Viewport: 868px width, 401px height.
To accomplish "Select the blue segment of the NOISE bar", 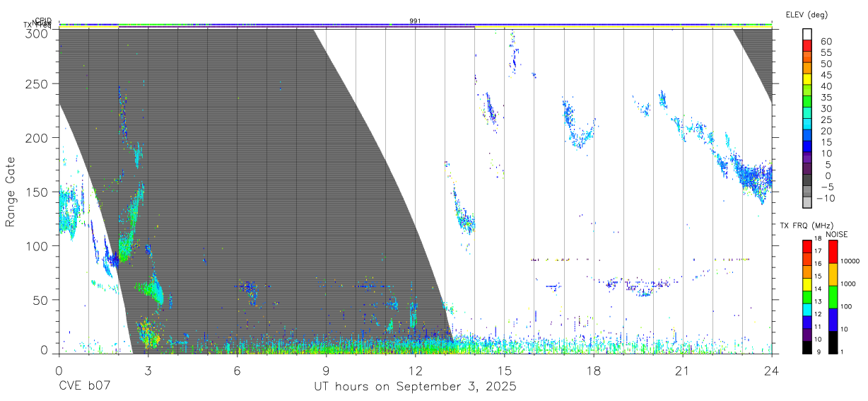I will 833,319.
